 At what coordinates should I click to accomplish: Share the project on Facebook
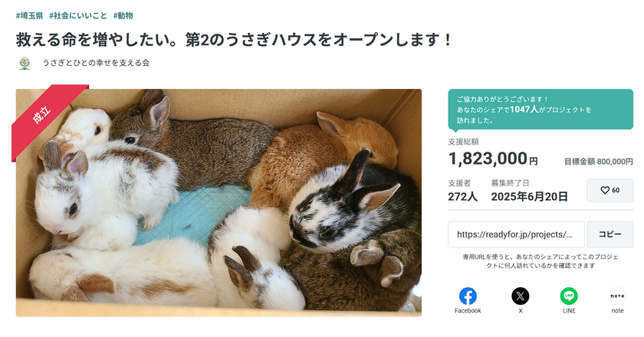pyautogui.click(x=468, y=296)
